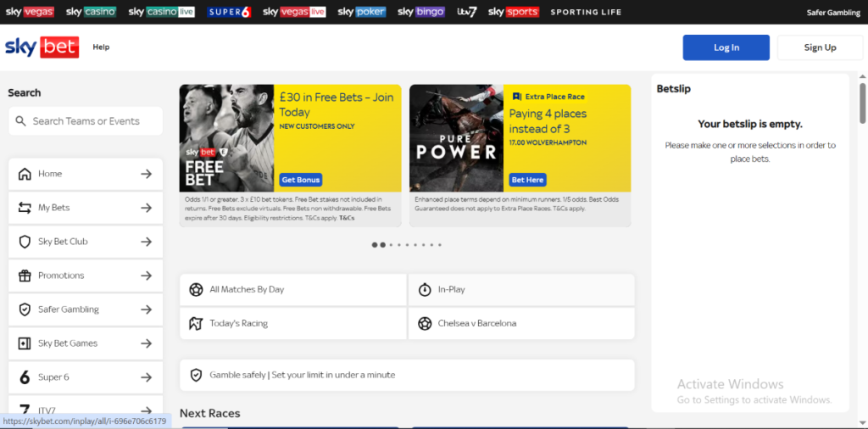This screenshot has width=868, height=429.
Task: Select the last carousel pagination dot
Action: pyautogui.click(x=440, y=245)
